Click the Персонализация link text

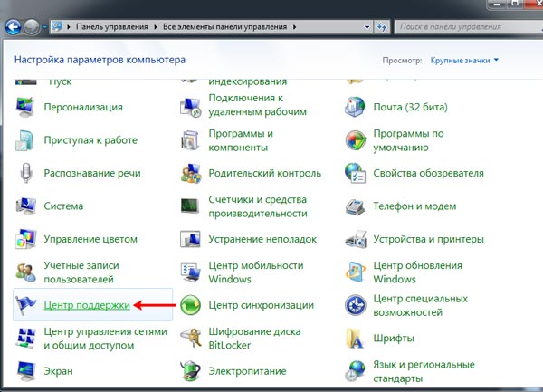(x=83, y=107)
